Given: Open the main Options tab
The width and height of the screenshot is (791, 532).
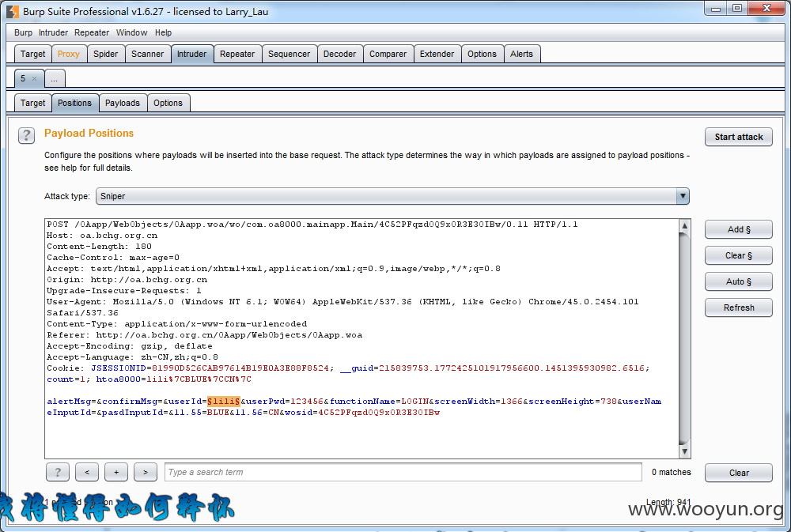Looking at the screenshot, I should pos(482,54).
